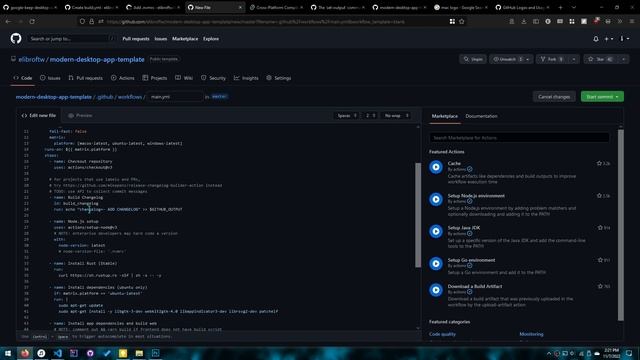Open the workflows breadcrumb link
The image size is (640, 360).
point(130,97)
